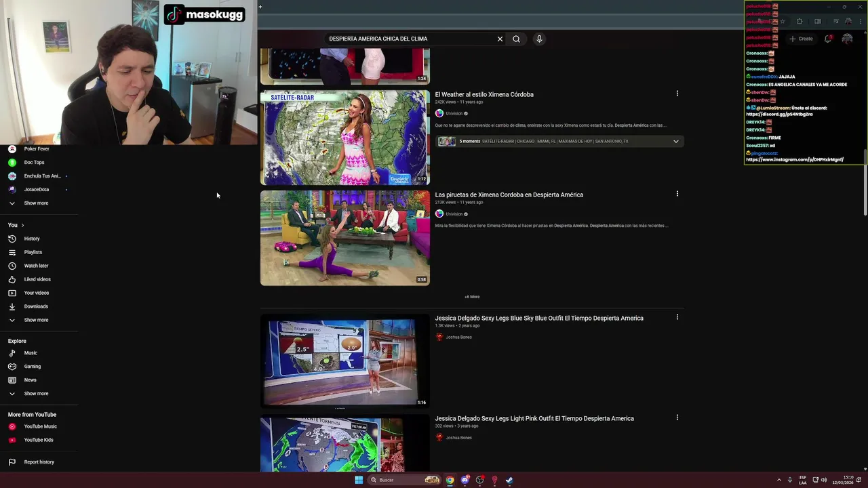Open Report history flag item
The height and width of the screenshot is (488, 868).
39,462
